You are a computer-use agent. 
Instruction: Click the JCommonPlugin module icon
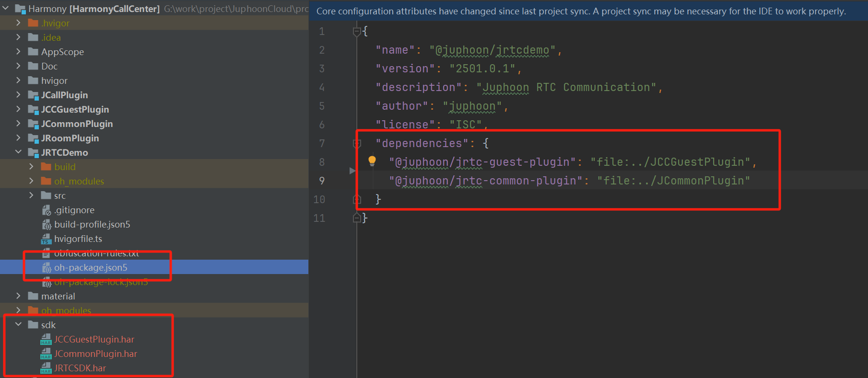tap(33, 124)
